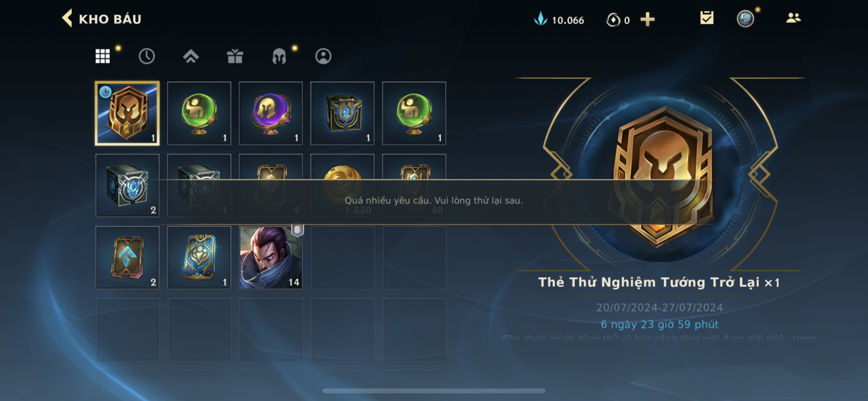Add currency with the plus button

pos(647,20)
